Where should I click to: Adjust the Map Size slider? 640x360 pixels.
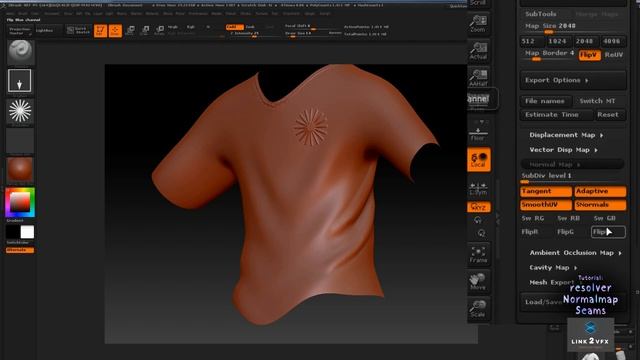[x=573, y=27]
